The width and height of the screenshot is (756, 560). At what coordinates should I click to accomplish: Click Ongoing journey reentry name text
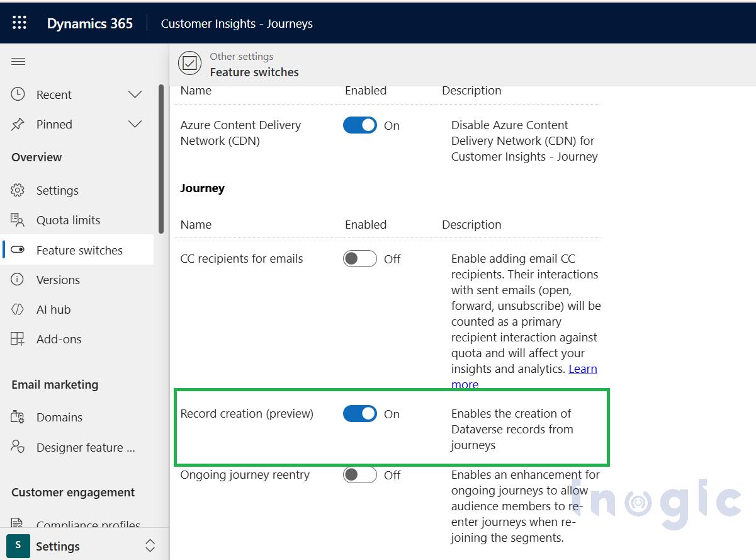[x=245, y=475]
